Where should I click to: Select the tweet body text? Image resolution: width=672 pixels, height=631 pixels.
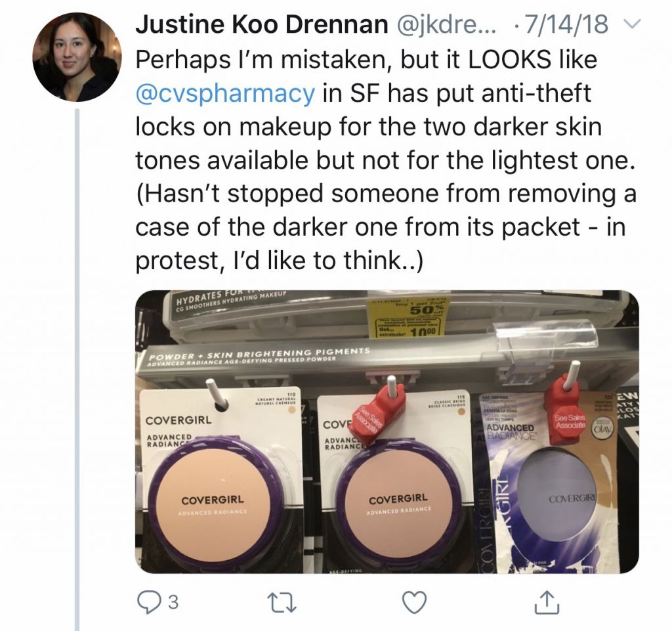(386, 160)
